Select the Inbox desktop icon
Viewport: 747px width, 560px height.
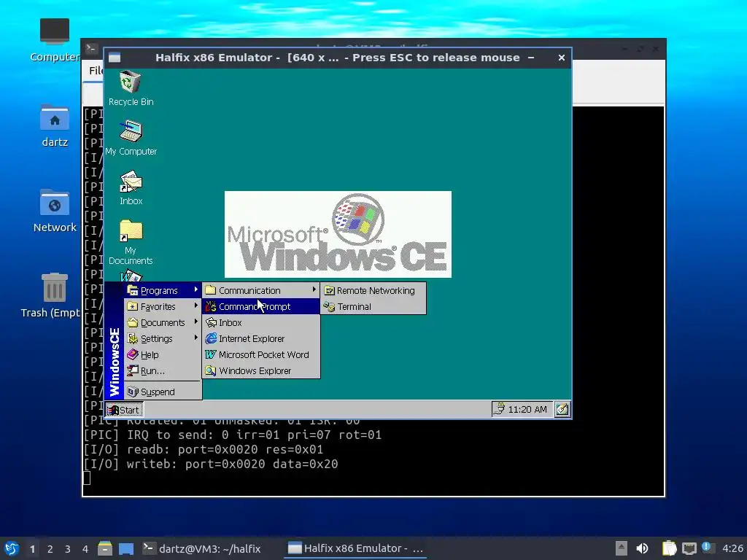click(131, 187)
